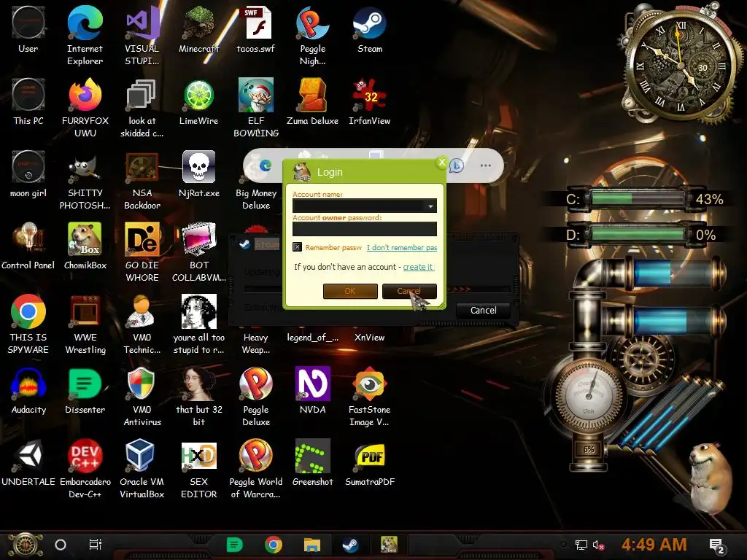Open WWE Wrestling shortcut
Screen dimensions: 747x560
[x=85, y=324]
